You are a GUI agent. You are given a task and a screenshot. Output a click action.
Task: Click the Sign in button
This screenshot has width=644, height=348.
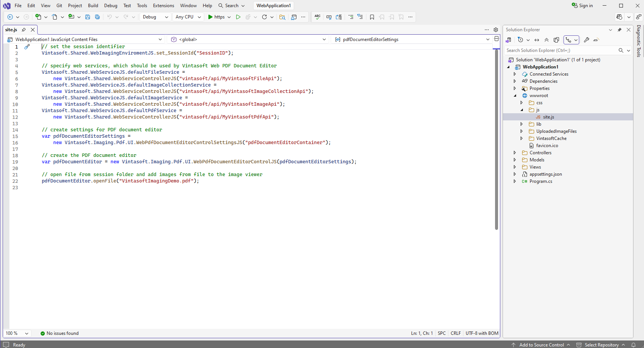tap(582, 6)
